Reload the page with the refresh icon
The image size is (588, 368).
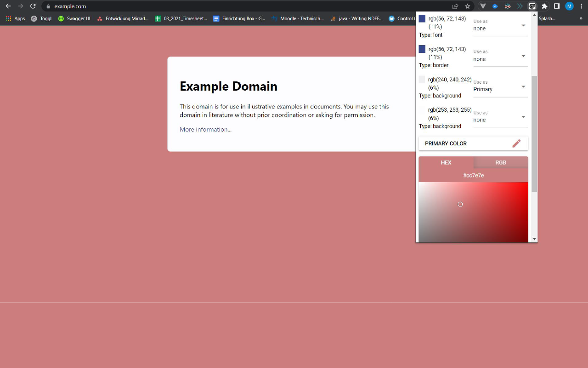coord(32,6)
